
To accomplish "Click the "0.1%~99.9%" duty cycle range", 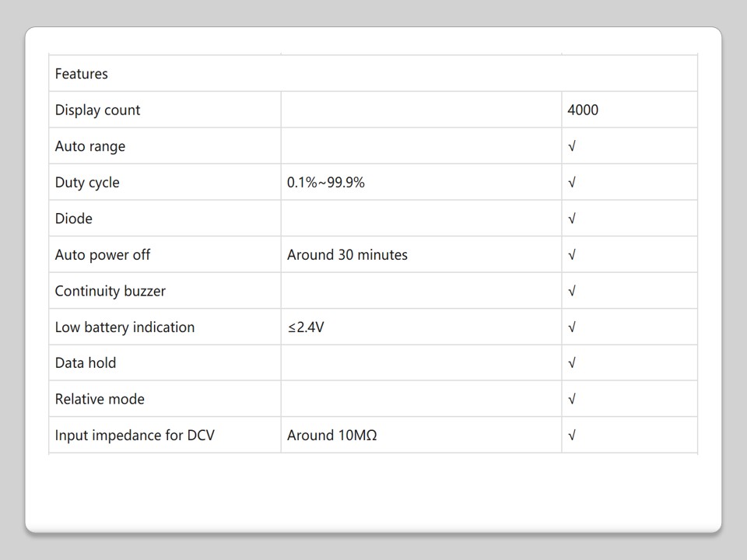I will [326, 182].
